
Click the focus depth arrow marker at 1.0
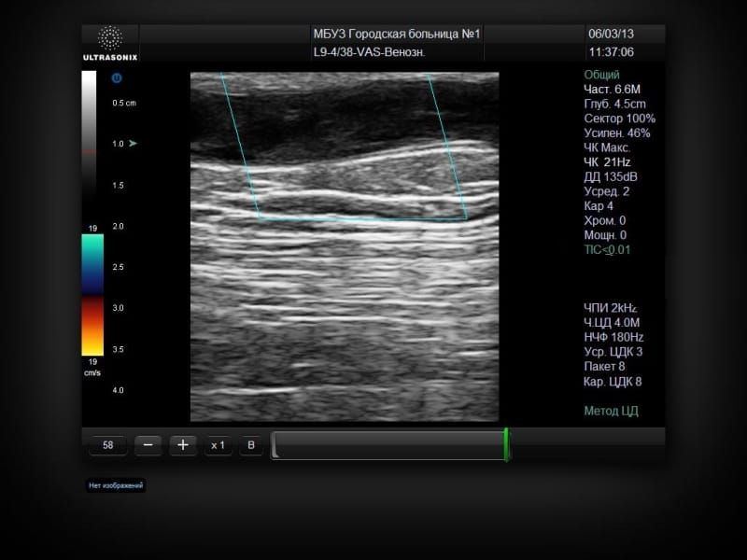[133, 143]
